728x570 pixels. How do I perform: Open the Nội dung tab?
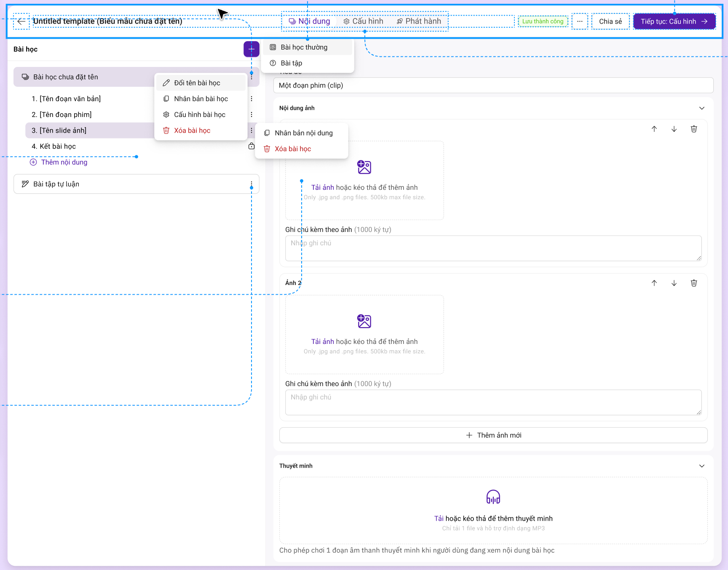309,21
